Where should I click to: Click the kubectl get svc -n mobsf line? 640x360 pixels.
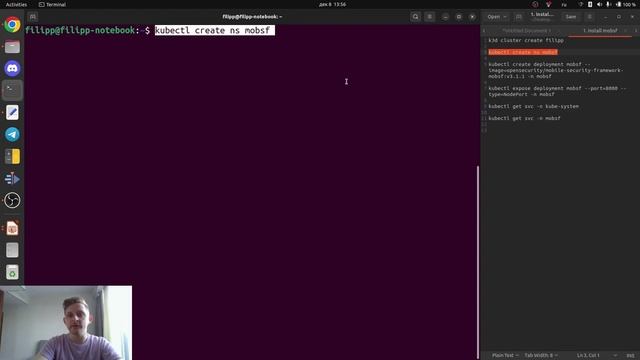524,118
